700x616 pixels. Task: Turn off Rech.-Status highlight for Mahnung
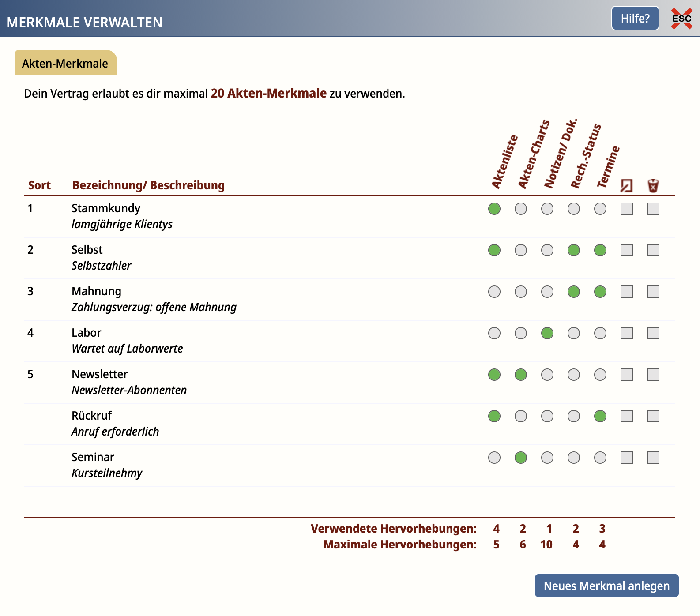[x=574, y=292]
